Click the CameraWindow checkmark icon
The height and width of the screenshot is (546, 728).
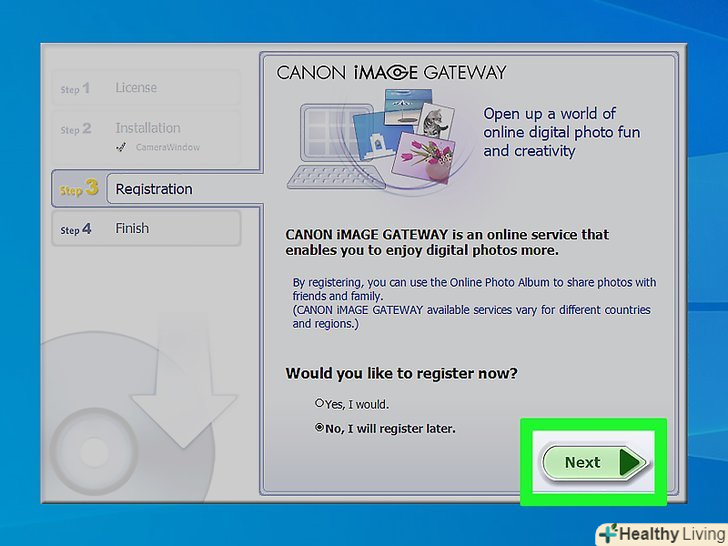(121, 148)
